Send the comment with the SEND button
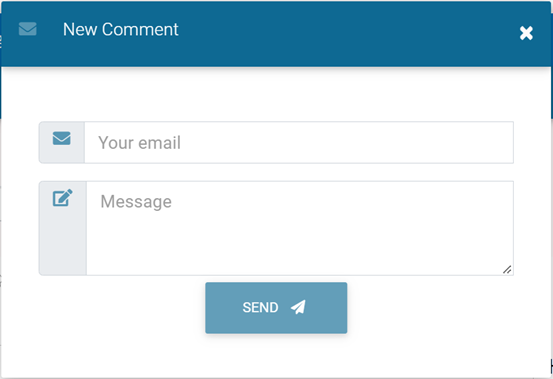553x379 pixels. click(x=276, y=308)
